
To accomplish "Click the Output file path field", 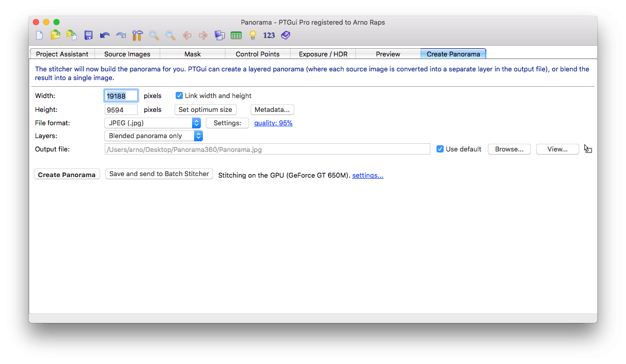I will tap(268, 149).
